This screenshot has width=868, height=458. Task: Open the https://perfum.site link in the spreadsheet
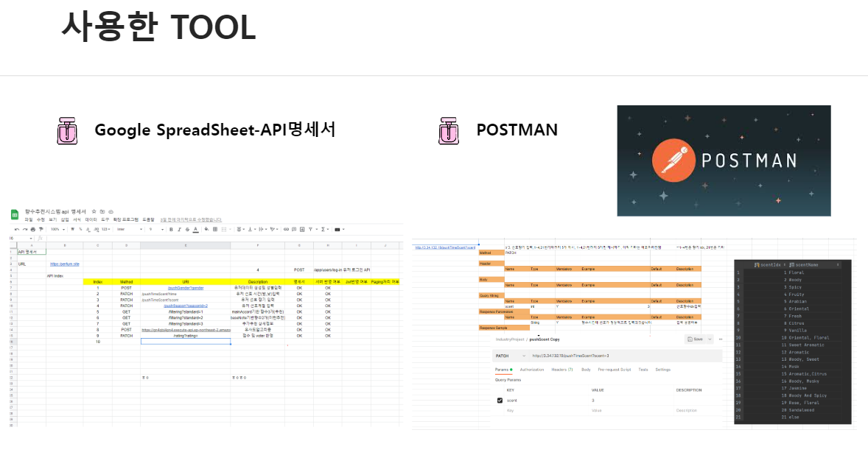[x=65, y=263]
